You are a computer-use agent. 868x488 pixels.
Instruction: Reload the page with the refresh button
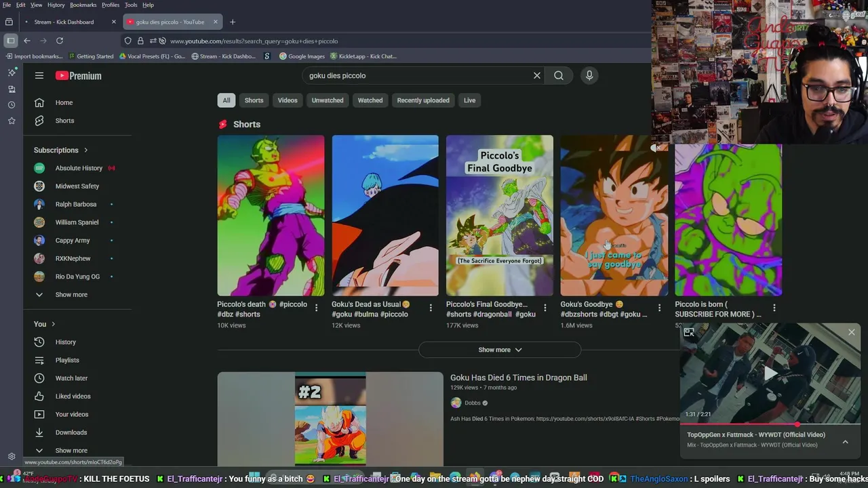coord(60,41)
